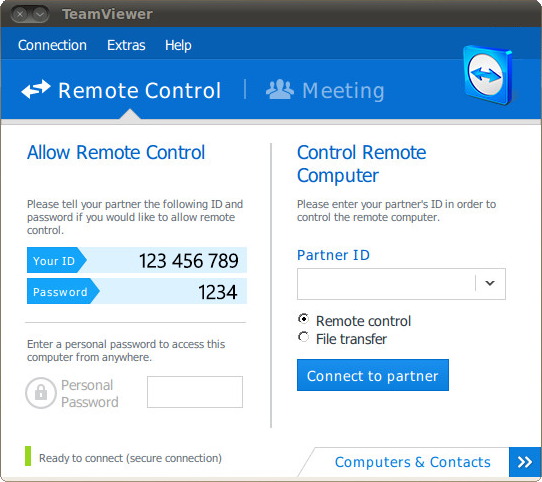Open the Help menu
Image resolution: width=542 pixels, height=482 pixels.
coord(178,45)
